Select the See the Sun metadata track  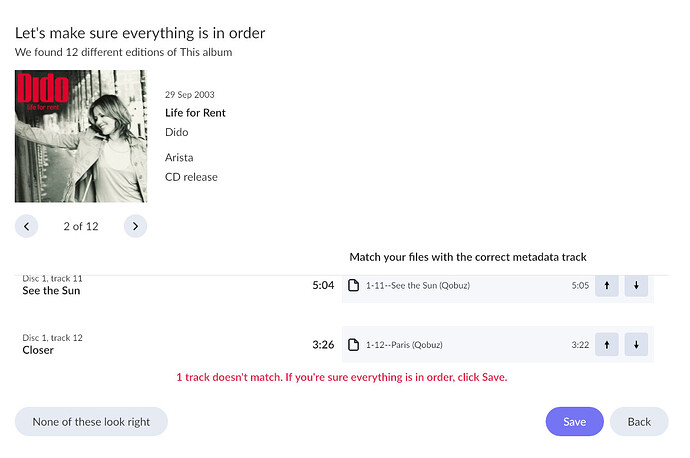pyautogui.click(x=52, y=291)
